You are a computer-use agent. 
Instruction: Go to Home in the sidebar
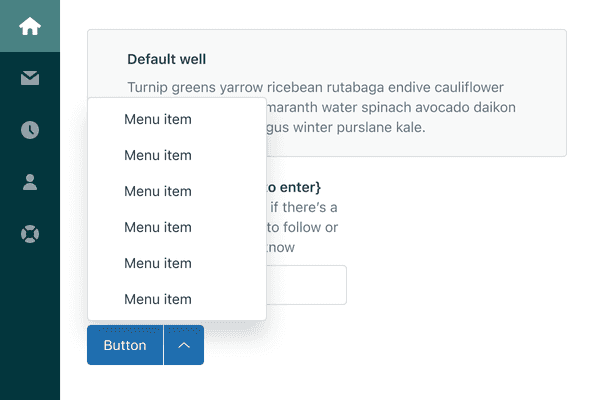pos(30,26)
